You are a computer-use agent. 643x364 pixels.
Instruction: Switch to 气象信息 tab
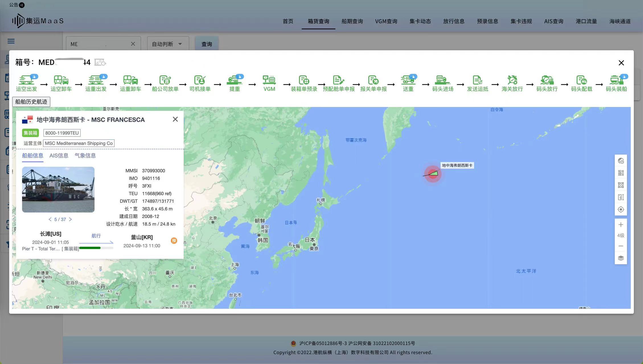point(85,156)
